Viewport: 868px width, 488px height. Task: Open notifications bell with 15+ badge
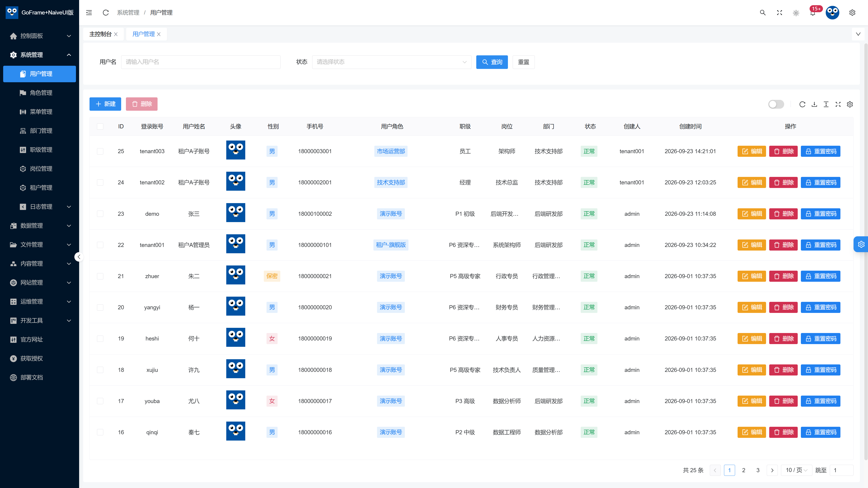pos(813,12)
